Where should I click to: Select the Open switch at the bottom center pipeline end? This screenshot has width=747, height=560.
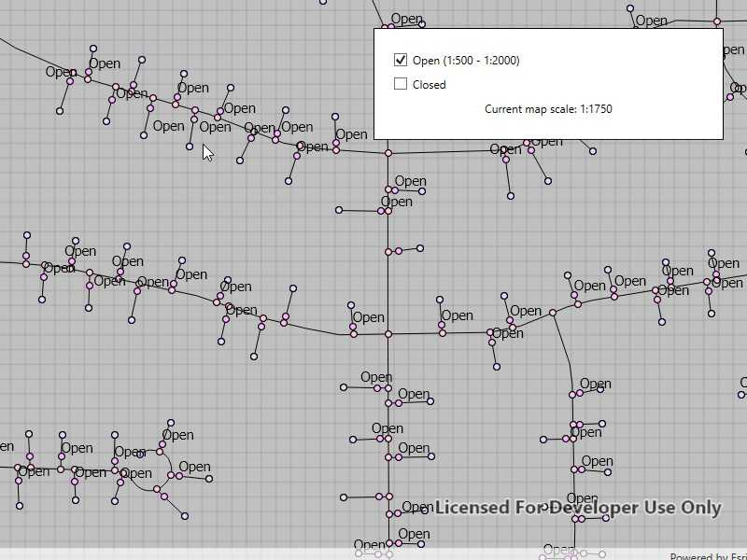pyautogui.click(x=388, y=541)
